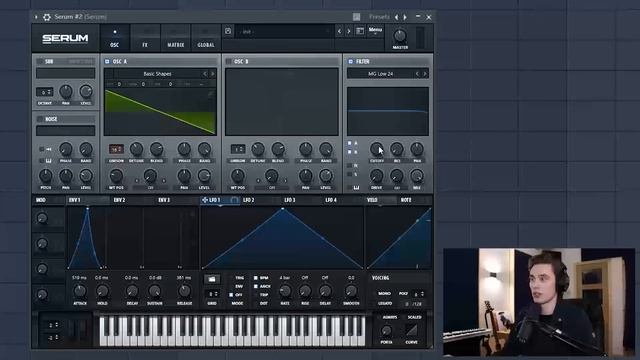
Task: Enable the Noise oscillator
Action: coord(40,119)
